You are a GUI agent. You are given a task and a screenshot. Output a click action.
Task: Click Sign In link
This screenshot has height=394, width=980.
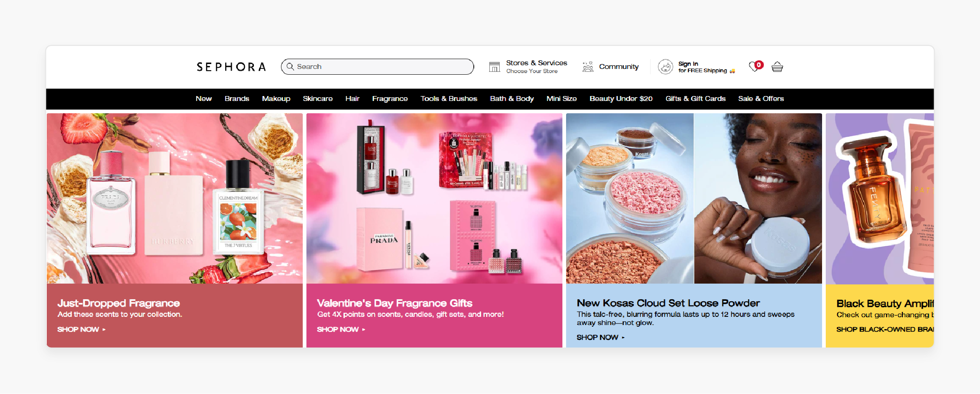pyautogui.click(x=688, y=64)
